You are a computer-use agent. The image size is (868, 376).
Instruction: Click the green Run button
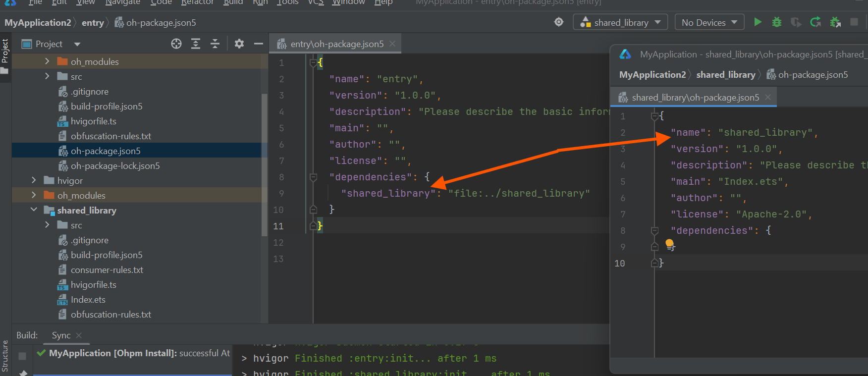[758, 22]
